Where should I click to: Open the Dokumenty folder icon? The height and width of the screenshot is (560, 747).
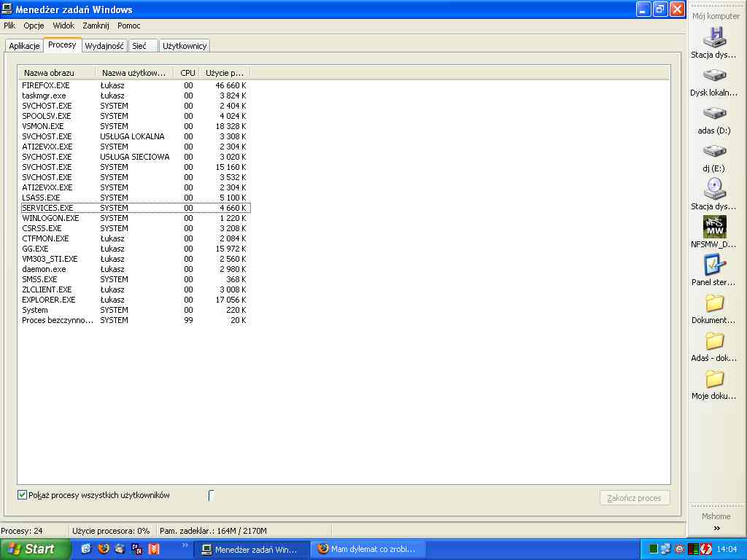point(714,303)
